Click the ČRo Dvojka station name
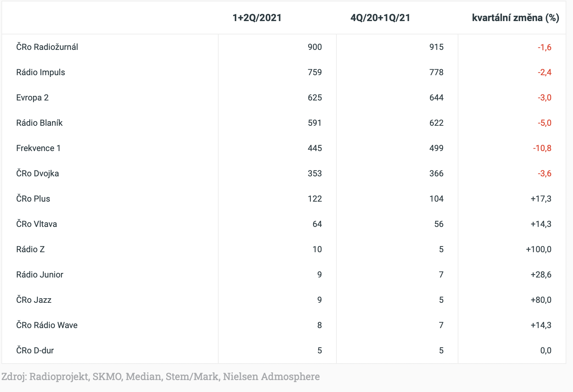Viewport: 573px width, 392px height. click(38, 174)
